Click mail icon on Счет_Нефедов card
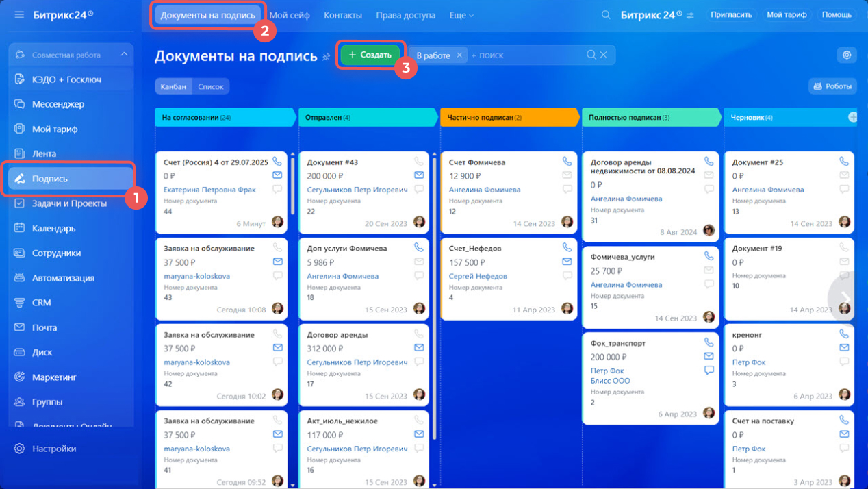Viewport: 868px width, 489px height. point(567,262)
